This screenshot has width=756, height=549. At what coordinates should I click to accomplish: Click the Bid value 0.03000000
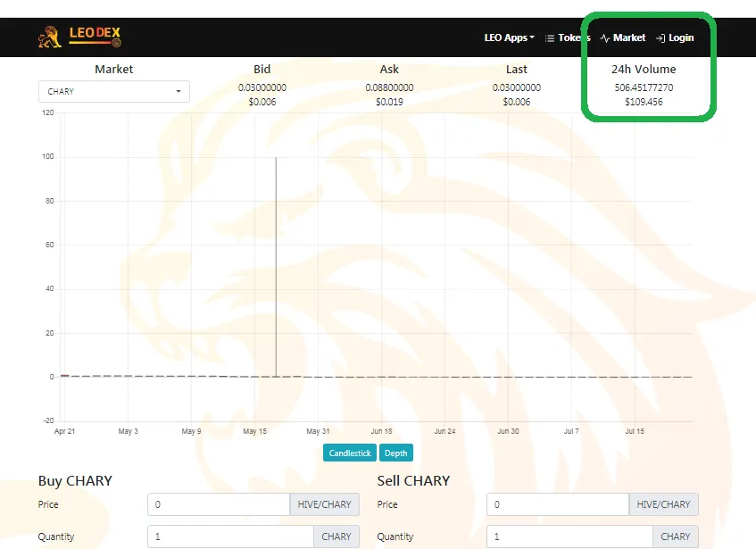(x=262, y=87)
